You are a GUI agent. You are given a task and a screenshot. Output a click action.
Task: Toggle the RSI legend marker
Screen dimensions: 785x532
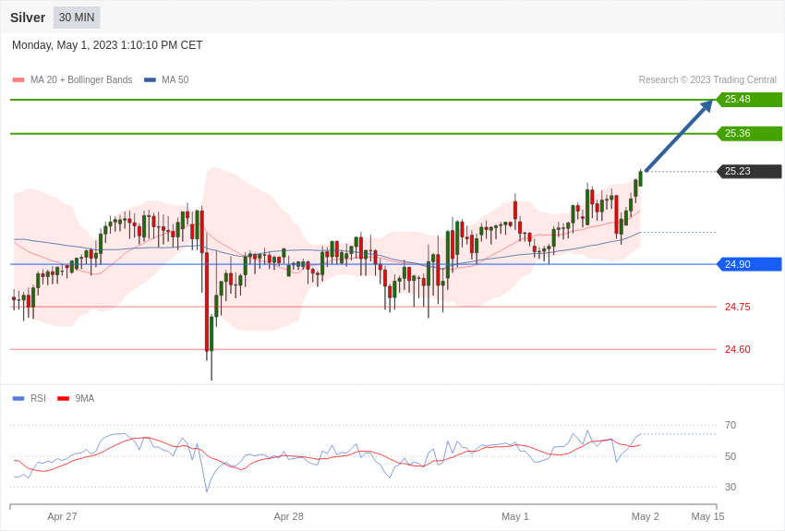coord(18,399)
